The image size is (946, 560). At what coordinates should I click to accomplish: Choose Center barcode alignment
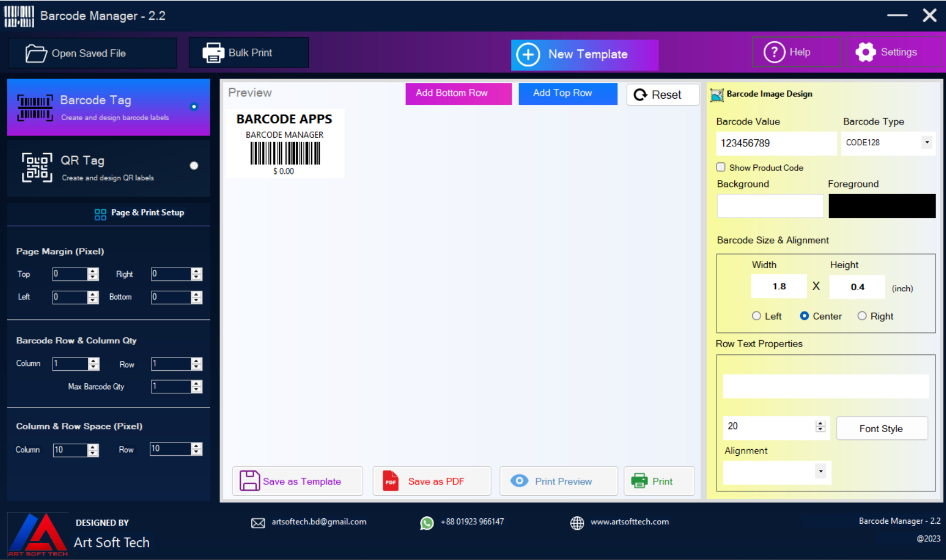[804, 316]
